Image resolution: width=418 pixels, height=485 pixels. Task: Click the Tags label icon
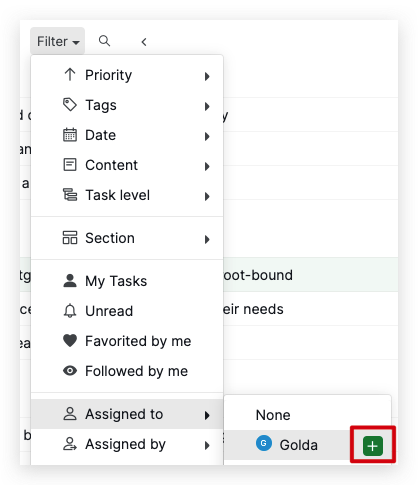(x=70, y=105)
